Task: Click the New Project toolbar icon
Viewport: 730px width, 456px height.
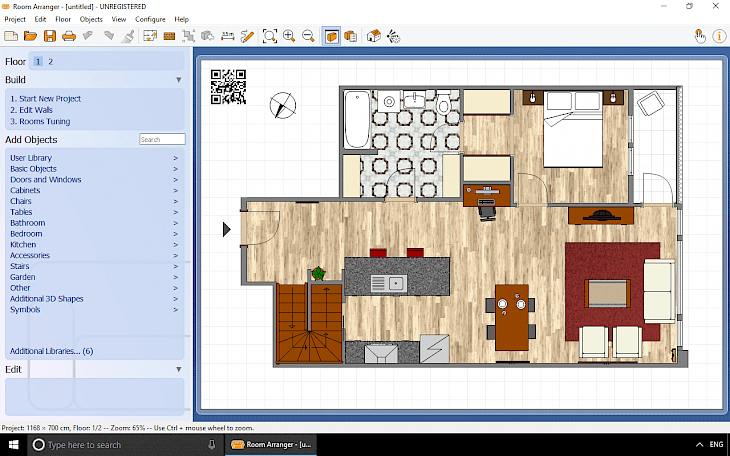Action: [11, 36]
